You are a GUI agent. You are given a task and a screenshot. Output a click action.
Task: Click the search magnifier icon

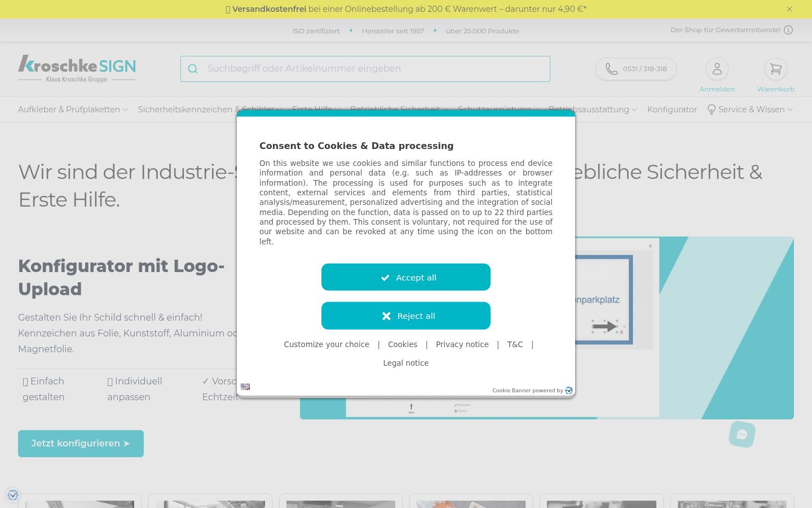tap(193, 69)
